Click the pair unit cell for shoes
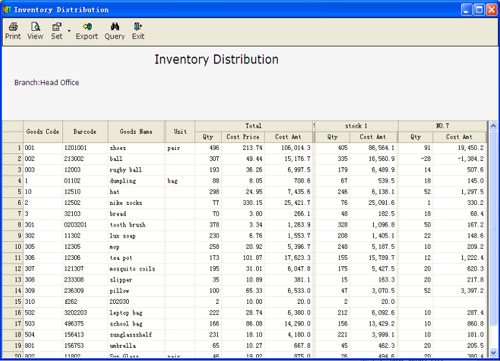This screenshot has width=500, height=361. [x=180, y=148]
